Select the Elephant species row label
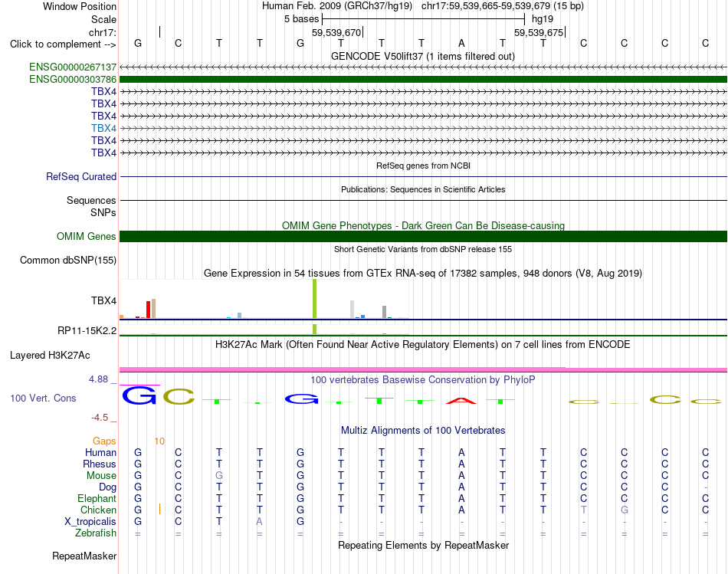 point(97,498)
